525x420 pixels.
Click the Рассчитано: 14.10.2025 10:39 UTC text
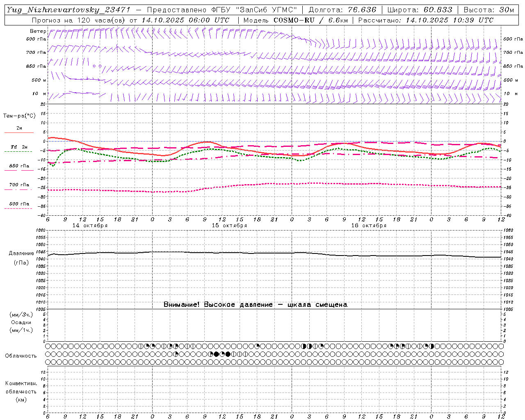[x=426, y=20]
